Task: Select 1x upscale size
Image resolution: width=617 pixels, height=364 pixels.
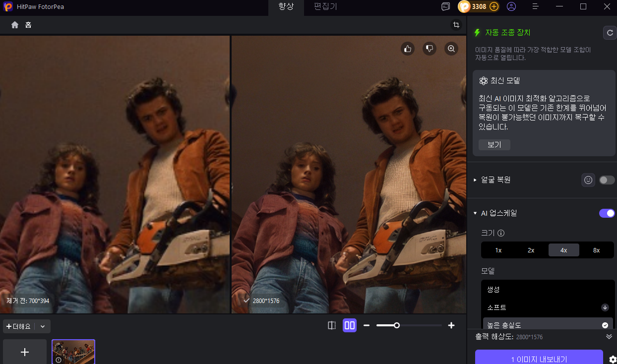Action: 498,250
